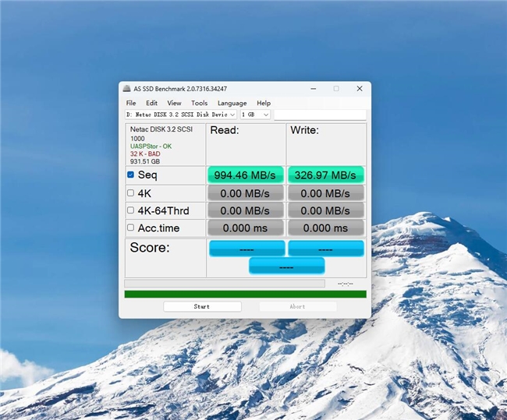Screen dimensions: 507x420
Task: Open the Tools menu
Action: (200, 103)
